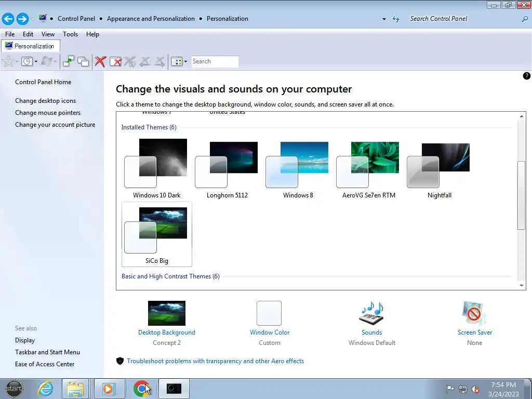Go to Control Panel Home
Image resolution: width=532 pixels, height=399 pixels.
click(43, 82)
